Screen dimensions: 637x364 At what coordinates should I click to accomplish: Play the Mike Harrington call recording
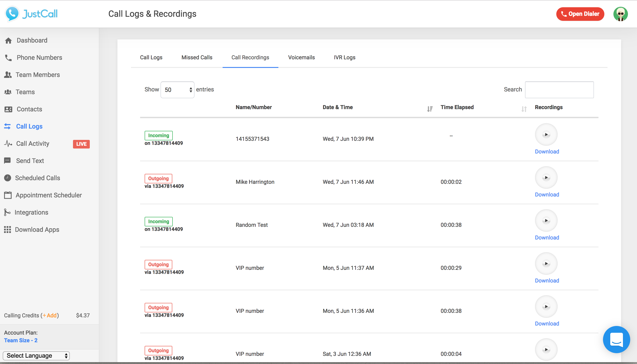(546, 177)
